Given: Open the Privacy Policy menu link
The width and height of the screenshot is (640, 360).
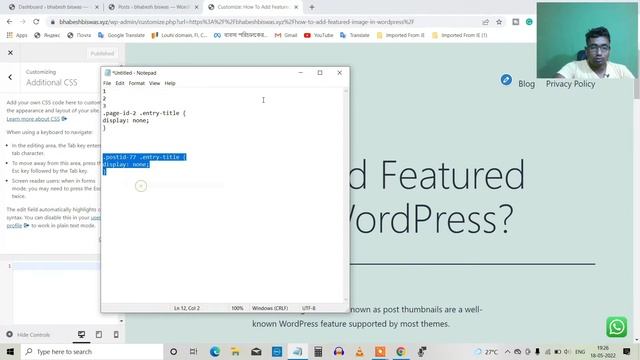Looking at the screenshot, I should (x=570, y=84).
